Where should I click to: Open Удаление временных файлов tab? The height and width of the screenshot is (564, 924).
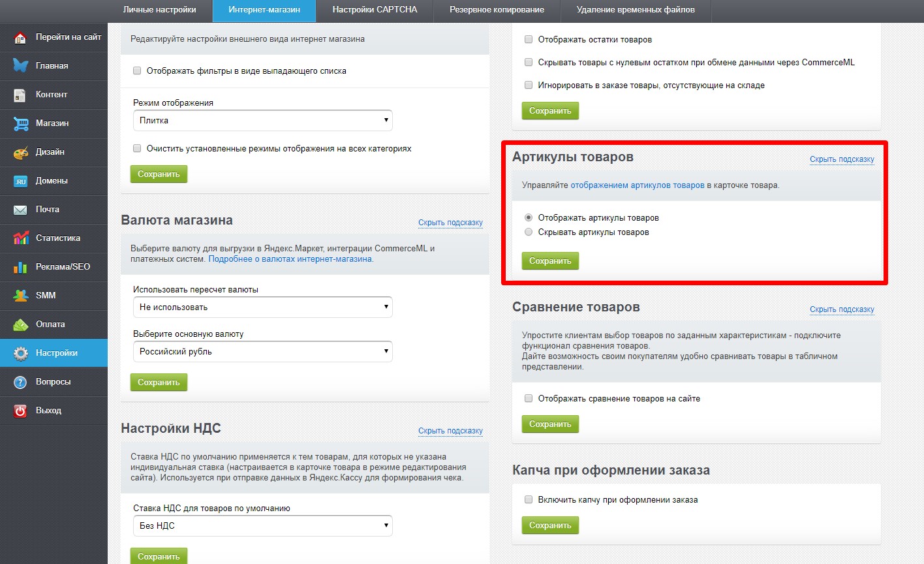[636, 10]
